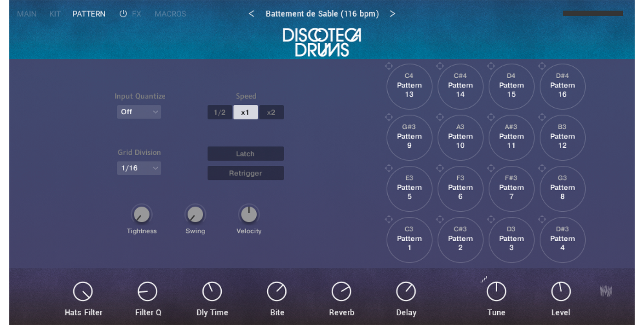Click the Filter Q macro knob
644x325 pixels.
(148, 291)
